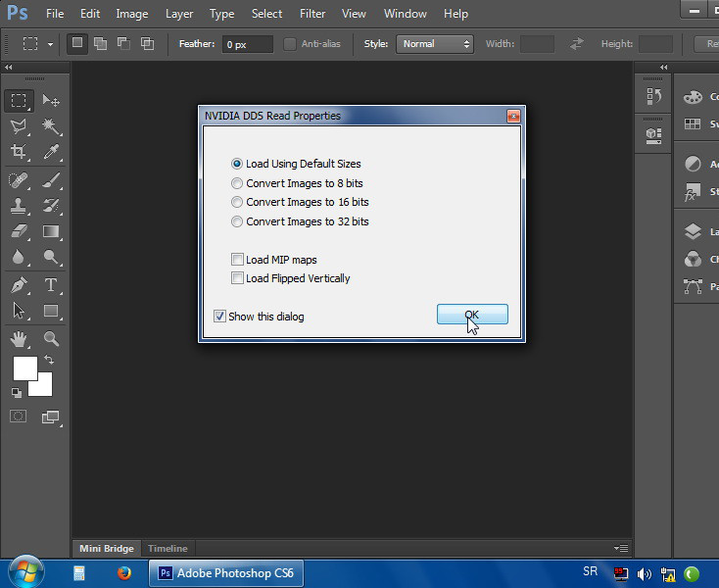The width and height of the screenshot is (719, 588).
Task: Click the Feather value field
Action: 248,44
